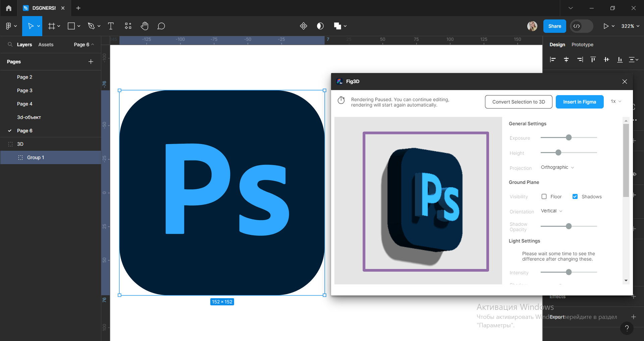Open shape tools dropdown arrow
This screenshot has width=644, height=341.
pyautogui.click(x=79, y=26)
